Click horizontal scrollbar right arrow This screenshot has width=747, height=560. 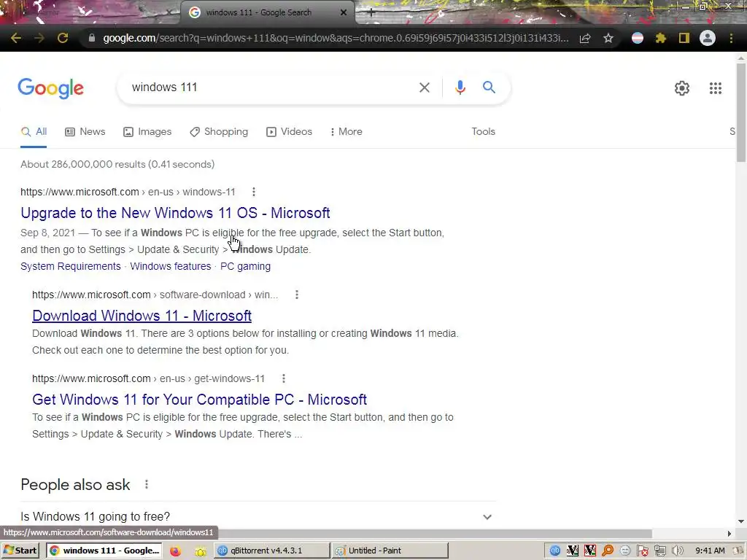click(x=729, y=533)
